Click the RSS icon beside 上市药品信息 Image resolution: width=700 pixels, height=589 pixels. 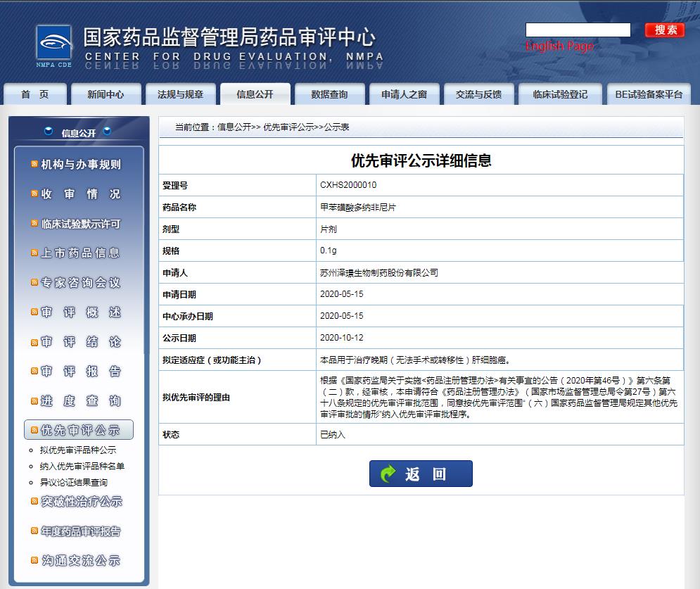[x=34, y=253]
